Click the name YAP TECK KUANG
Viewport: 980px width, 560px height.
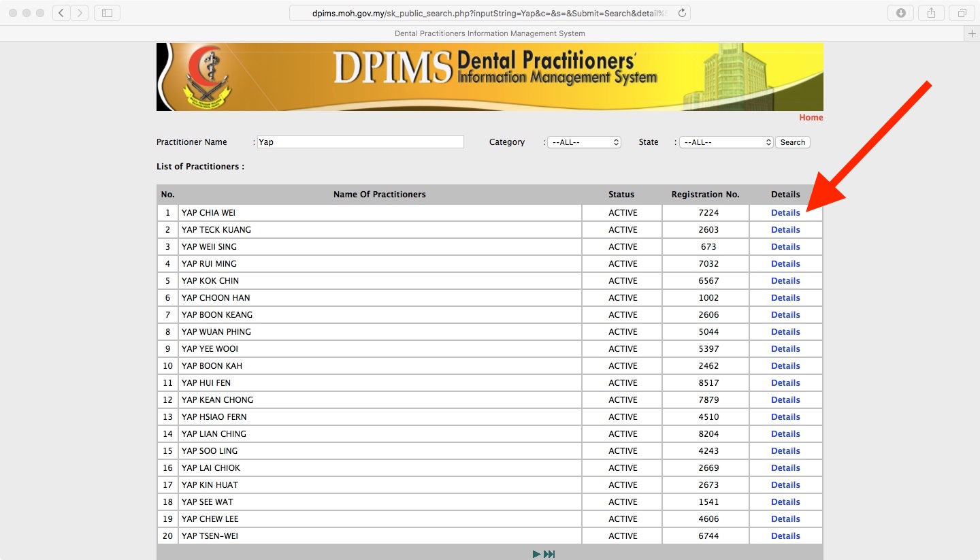tap(216, 230)
